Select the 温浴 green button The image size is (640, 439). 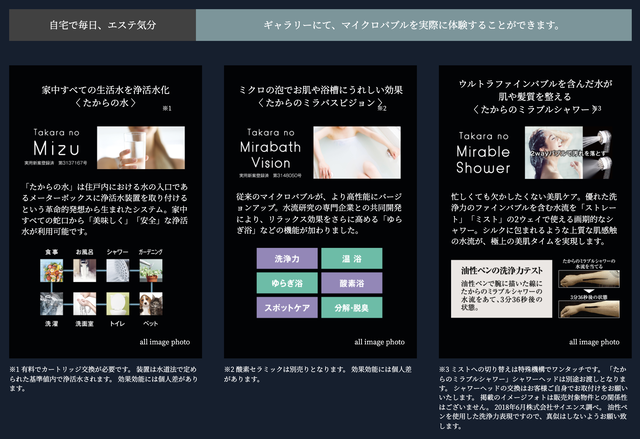[352, 258]
